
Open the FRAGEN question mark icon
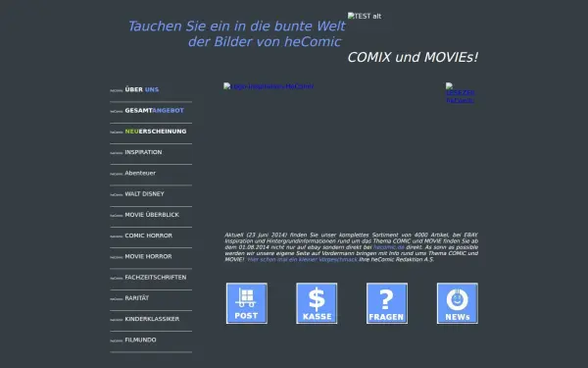(387, 303)
